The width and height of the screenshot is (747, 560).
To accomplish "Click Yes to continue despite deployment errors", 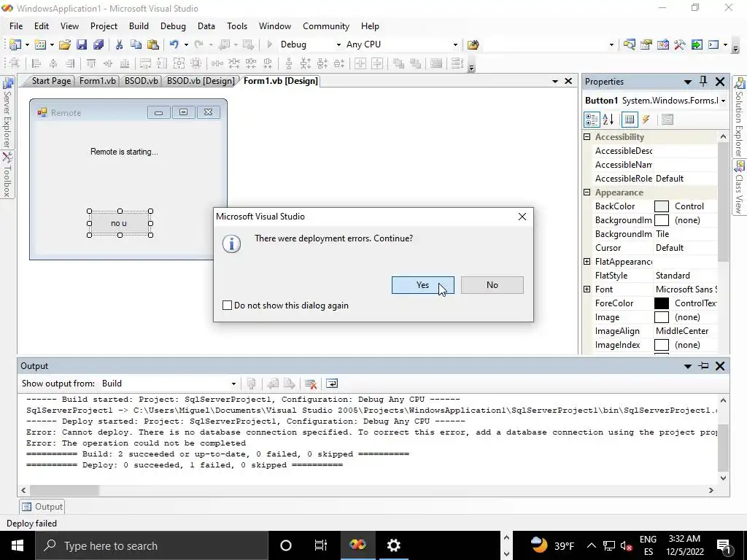I will click(422, 285).
